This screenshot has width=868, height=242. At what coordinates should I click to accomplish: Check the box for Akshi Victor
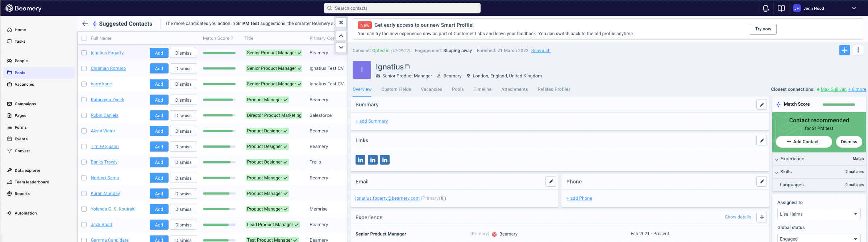(x=84, y=131)
